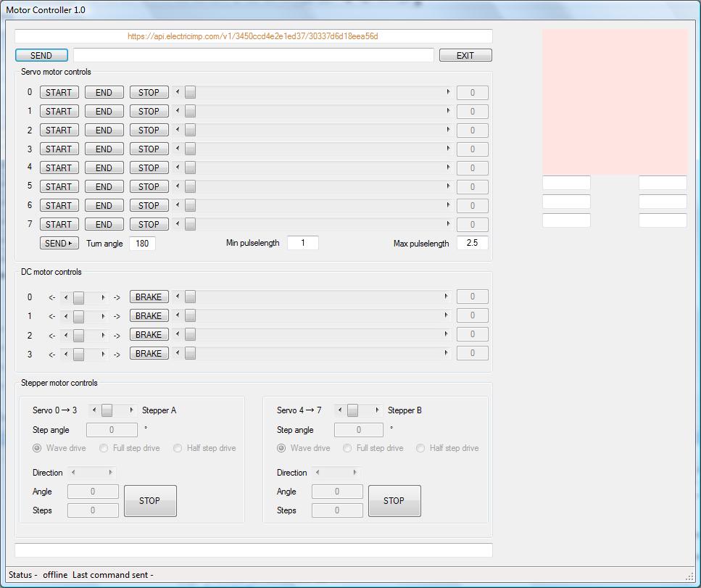Click DC motor 0 direction left arrow
Viewport: 701px width, 588px height.
click(66, 297)
